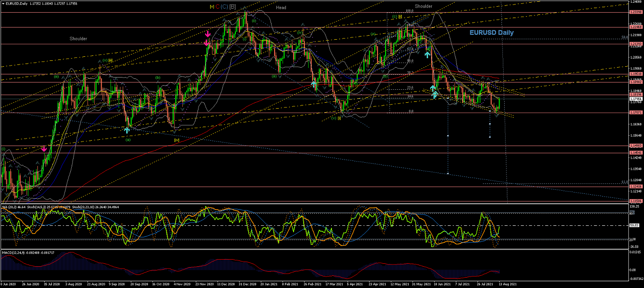This screenshot has width=644, height=288.
Task: Select the blue EURUSD Daily title text
Action: tap(491, 32)
